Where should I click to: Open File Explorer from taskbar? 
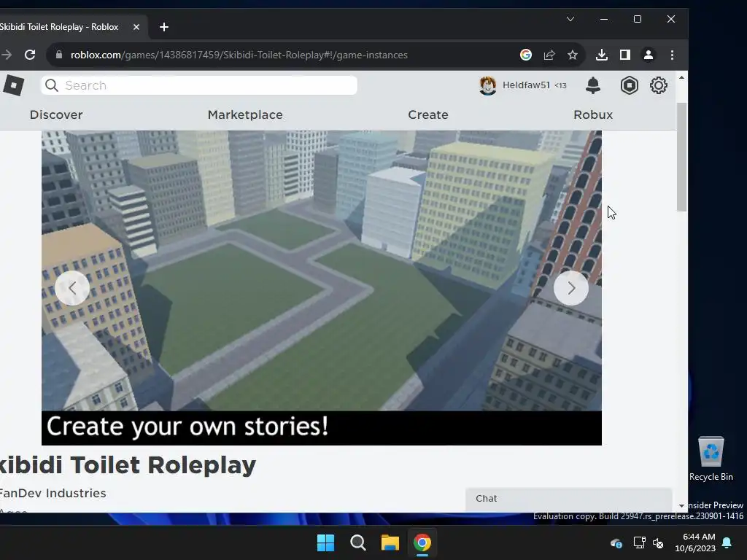(390, 542)
